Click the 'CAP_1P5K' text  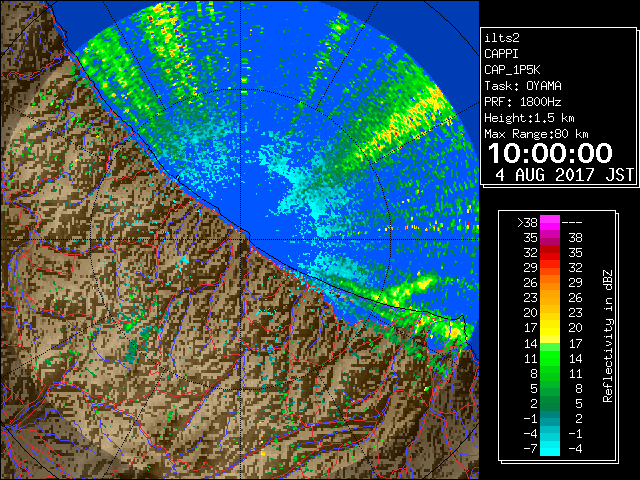coord(512,70)
